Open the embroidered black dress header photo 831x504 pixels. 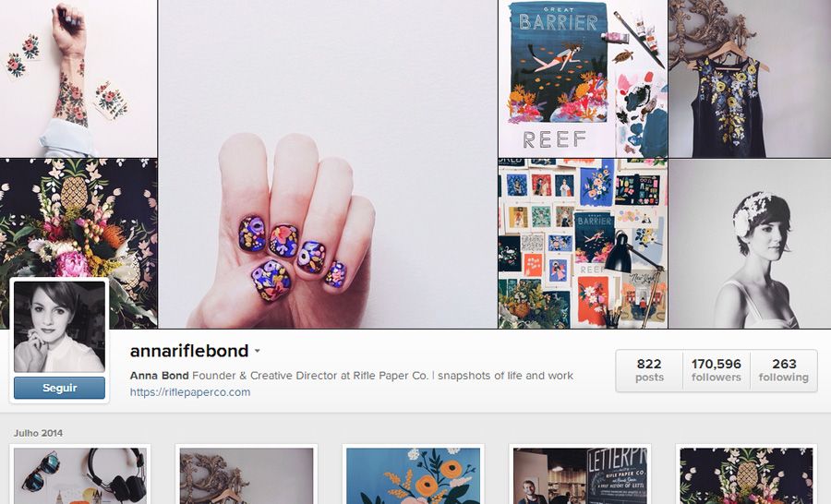click(x=750, y=78)
